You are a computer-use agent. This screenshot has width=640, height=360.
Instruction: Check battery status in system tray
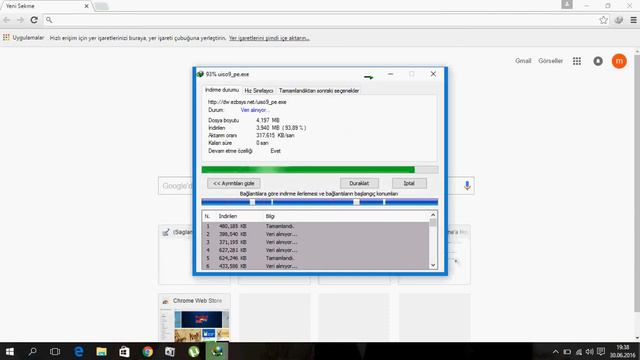[567, 352]
